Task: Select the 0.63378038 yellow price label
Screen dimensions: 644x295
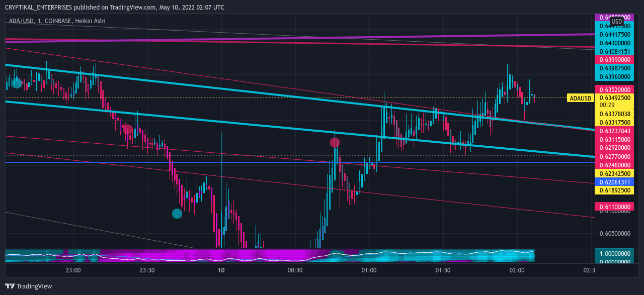Action: 615,114
